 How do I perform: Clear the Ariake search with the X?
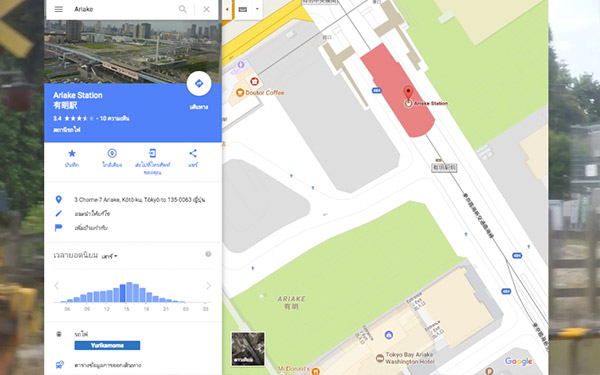[x=206, y=9]
